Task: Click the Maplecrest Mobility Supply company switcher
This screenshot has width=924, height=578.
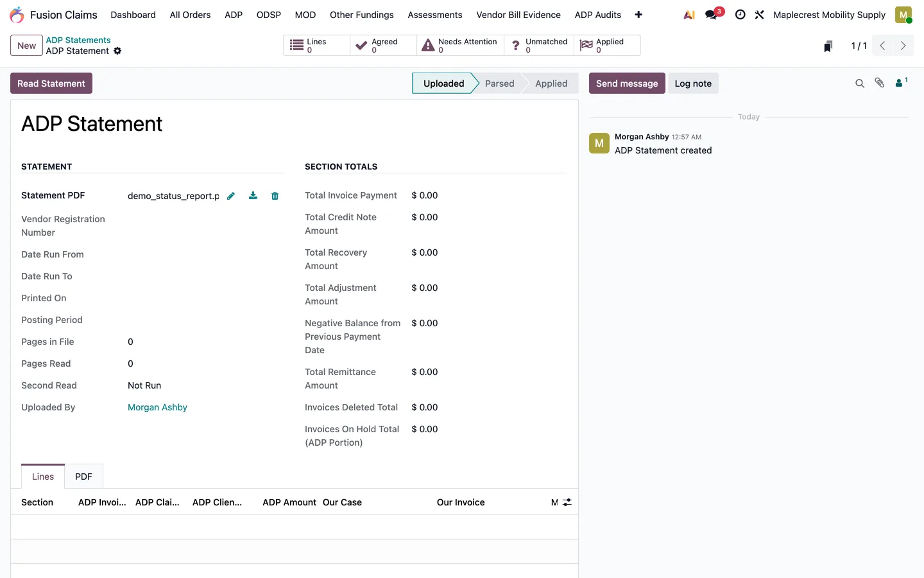Action: pyautogui.click(x=829, y=15)
